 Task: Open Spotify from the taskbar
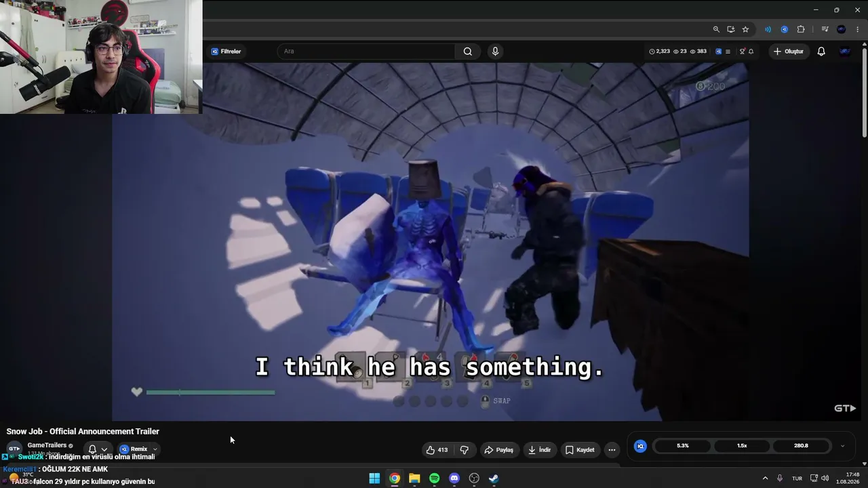point(434,479)
